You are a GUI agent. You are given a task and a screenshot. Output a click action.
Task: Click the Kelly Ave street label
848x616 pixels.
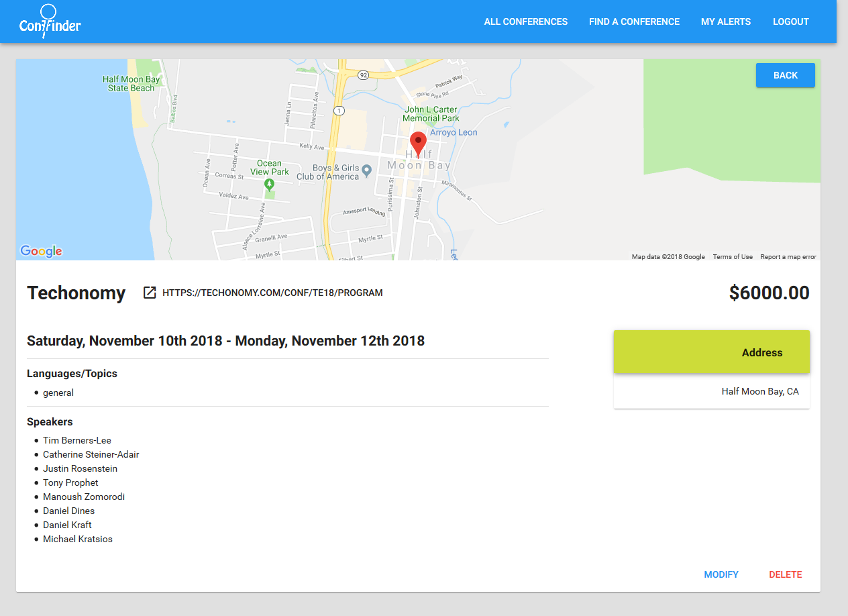312,146
